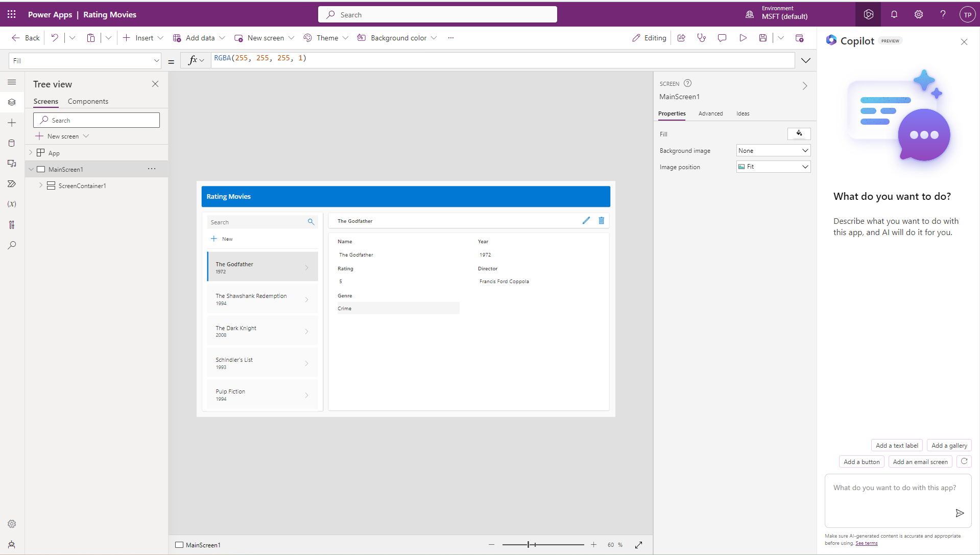Toggle the hamburger menu to collapse sidebar
Viewport: 980px width, 555px height.
coord(12,82)
